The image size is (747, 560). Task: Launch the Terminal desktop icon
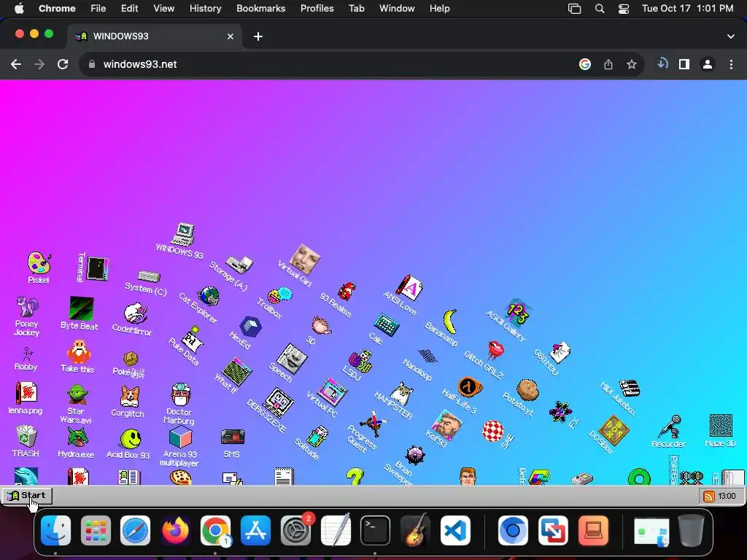[98, 268]
